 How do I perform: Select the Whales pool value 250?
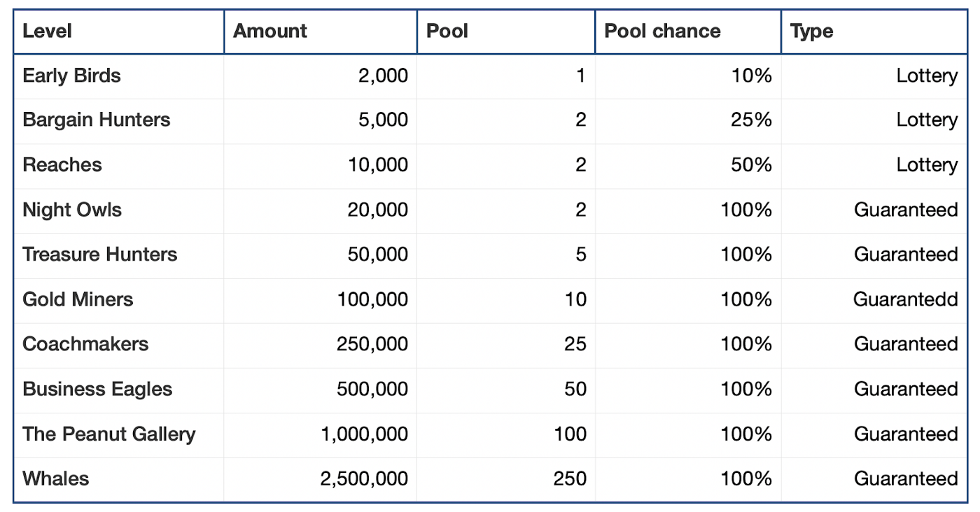570,479
